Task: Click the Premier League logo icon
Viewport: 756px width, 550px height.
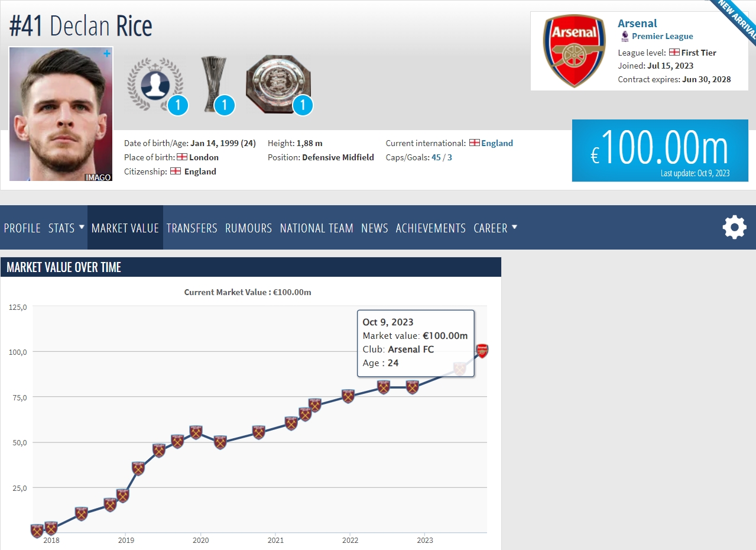Action: tap(624, 36)
